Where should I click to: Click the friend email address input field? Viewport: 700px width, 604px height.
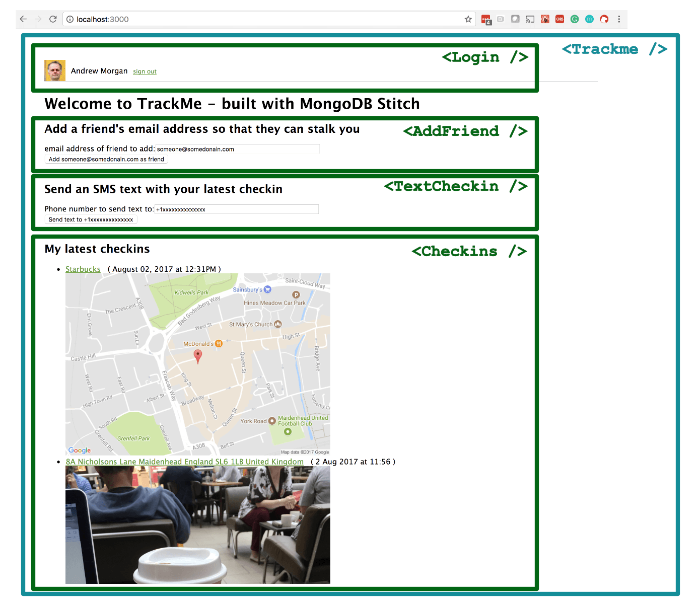pos(237,149)
